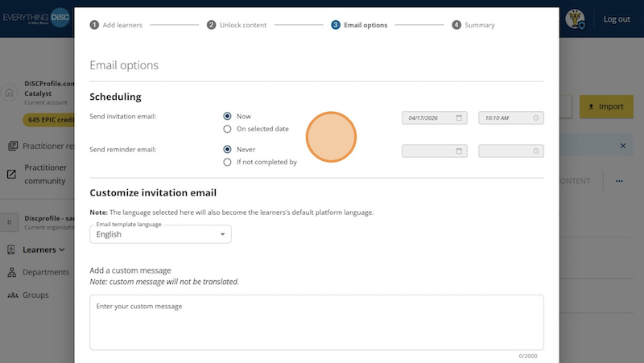This screenshot has width=644, height=363.
Task: Open the practitioner resources sidebar icon
Action: [13, 146]
